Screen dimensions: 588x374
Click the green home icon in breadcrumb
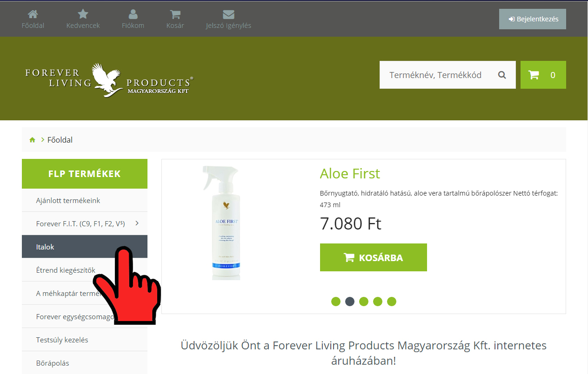pos(32,140)
